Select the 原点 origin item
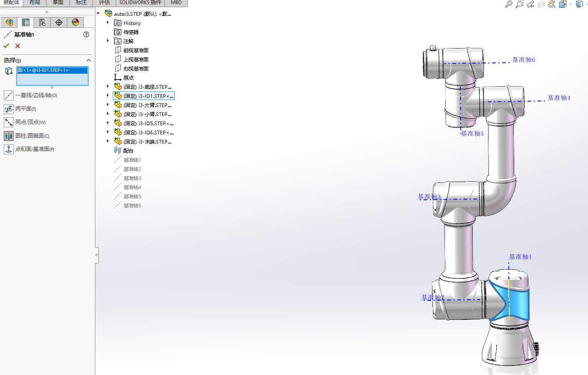The width and height of the screenshot is (588, 375). (x=124, y=78)
